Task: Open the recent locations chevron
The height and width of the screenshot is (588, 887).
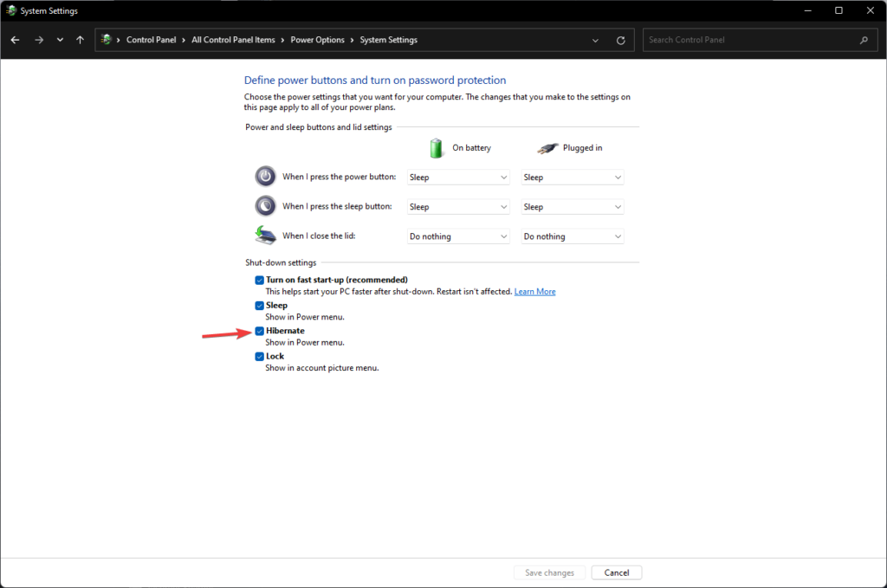Action: [60, 40]
